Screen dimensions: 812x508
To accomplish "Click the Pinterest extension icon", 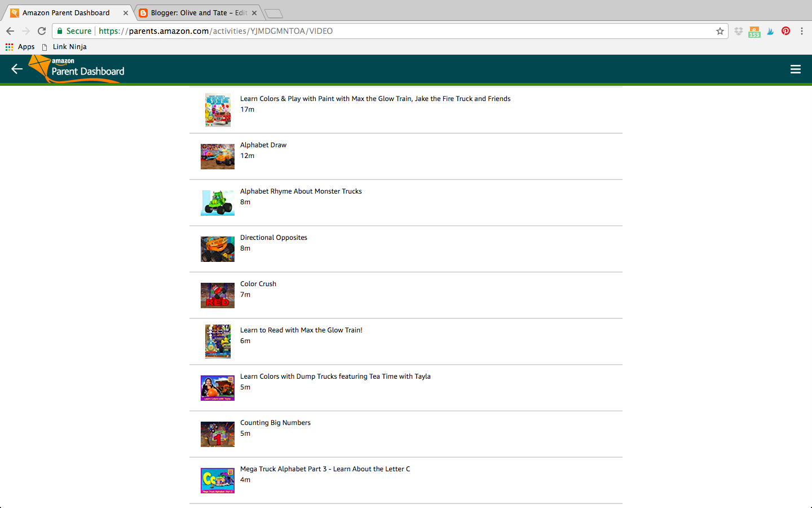I will (786, 31).
